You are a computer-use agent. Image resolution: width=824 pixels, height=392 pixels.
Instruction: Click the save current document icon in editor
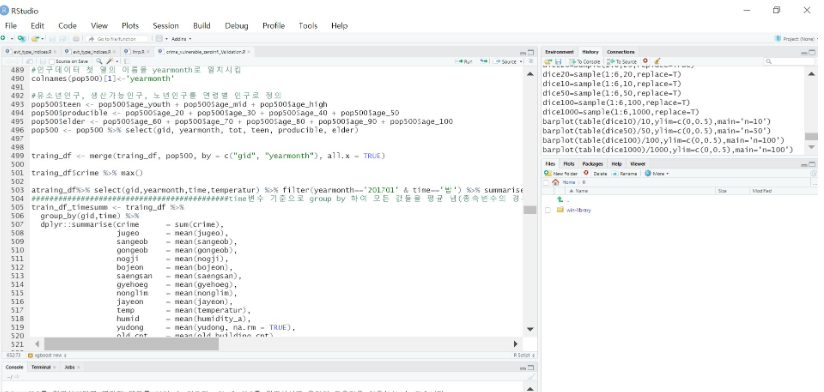pos(42,61)
